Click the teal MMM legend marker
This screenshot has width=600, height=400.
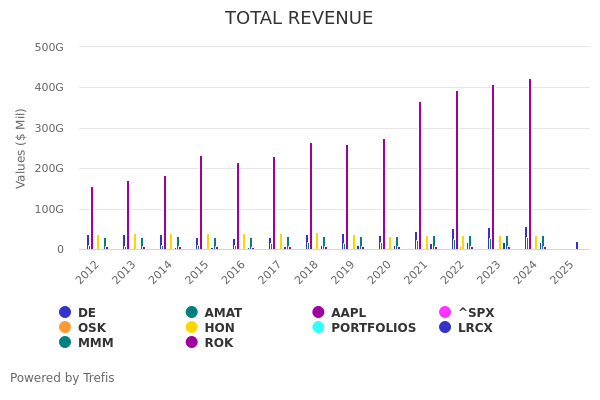click(65, 343)
